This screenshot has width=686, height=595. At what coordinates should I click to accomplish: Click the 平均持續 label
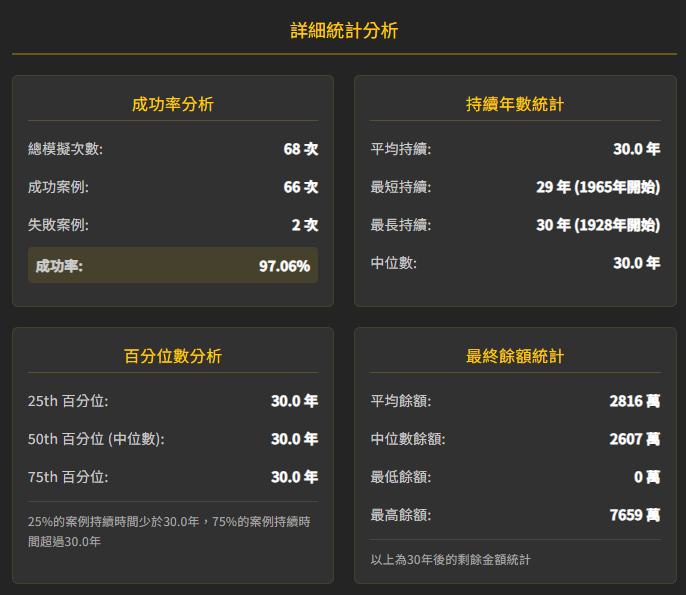[401, 149]
